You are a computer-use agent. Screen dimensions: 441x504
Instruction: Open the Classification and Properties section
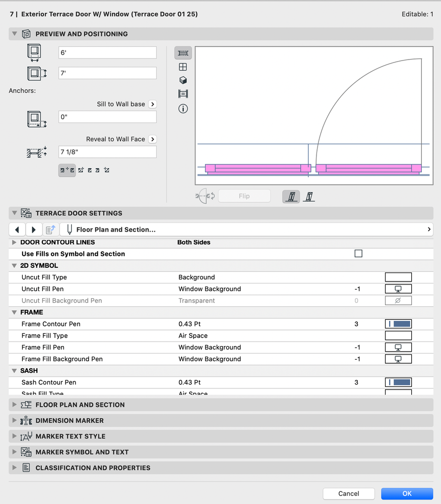pyautogui.click(x=14, y=468)
